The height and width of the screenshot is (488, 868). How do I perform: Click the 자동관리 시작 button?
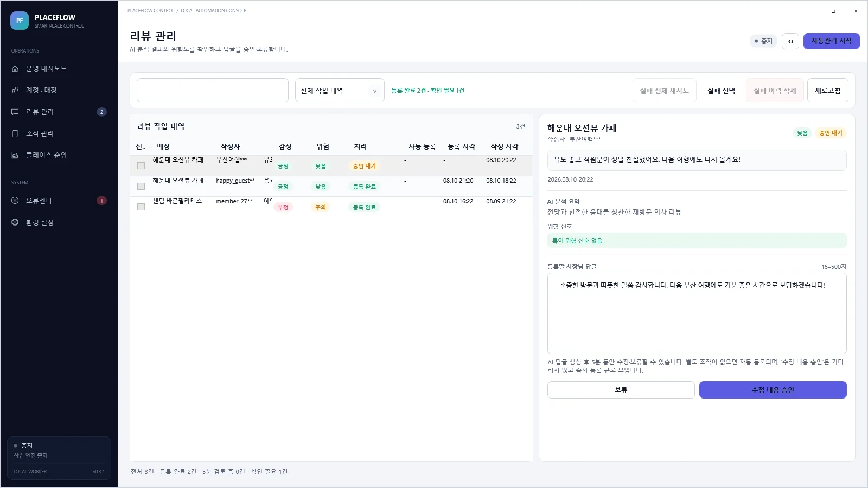831,41
